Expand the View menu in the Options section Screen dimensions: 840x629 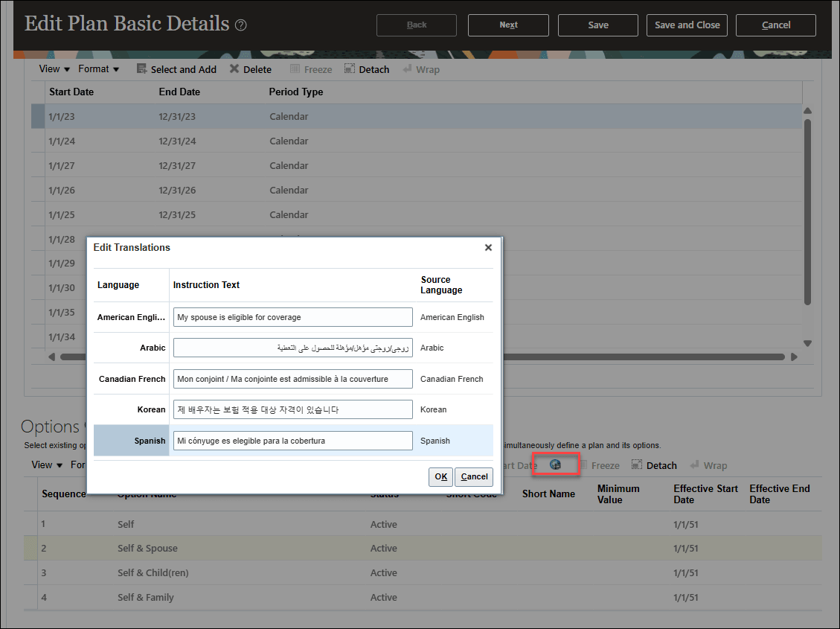pos(42,464)
